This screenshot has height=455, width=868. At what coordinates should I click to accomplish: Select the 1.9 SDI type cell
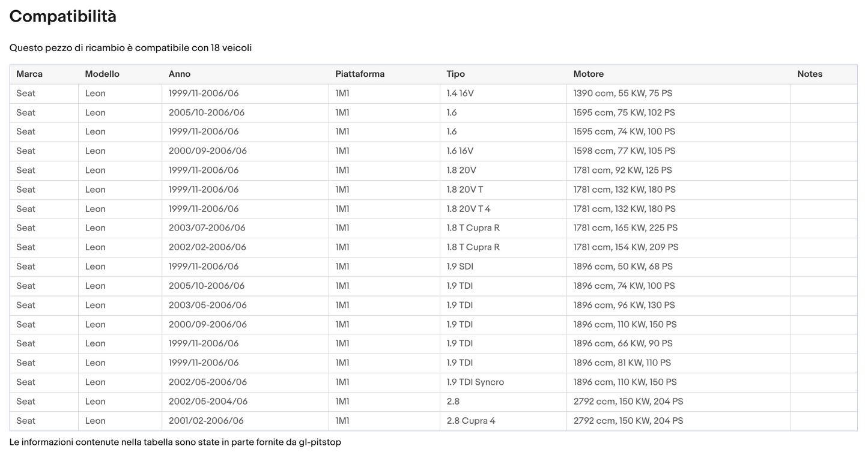pos(461,267)
